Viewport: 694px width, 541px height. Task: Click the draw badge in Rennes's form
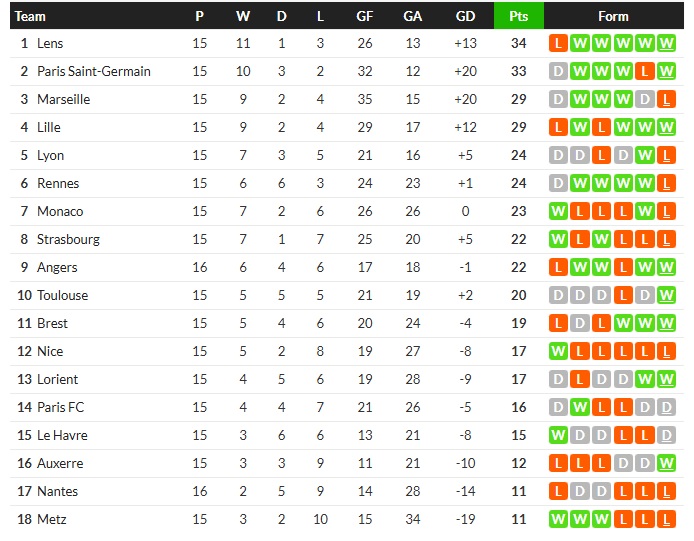point(558,183)
